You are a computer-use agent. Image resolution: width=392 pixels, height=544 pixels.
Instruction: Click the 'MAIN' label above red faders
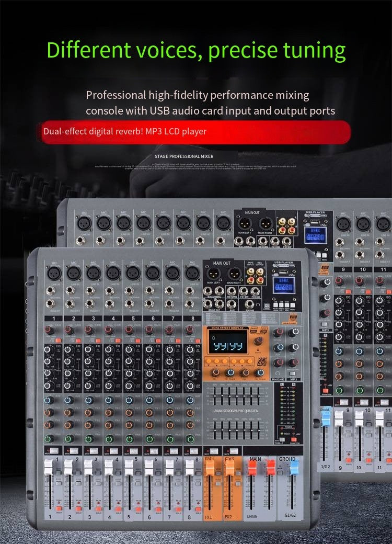256,459
